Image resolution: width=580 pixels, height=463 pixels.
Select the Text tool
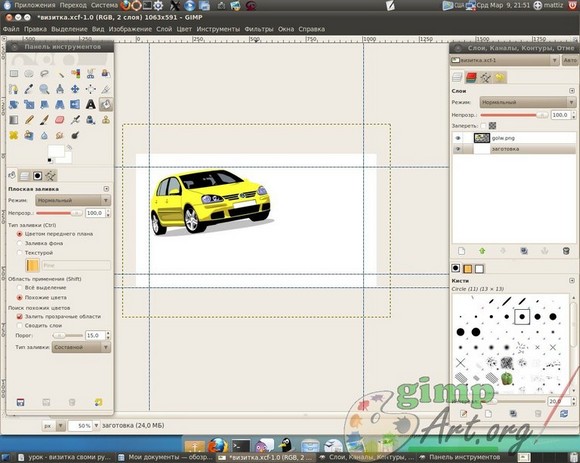point(91,105)
